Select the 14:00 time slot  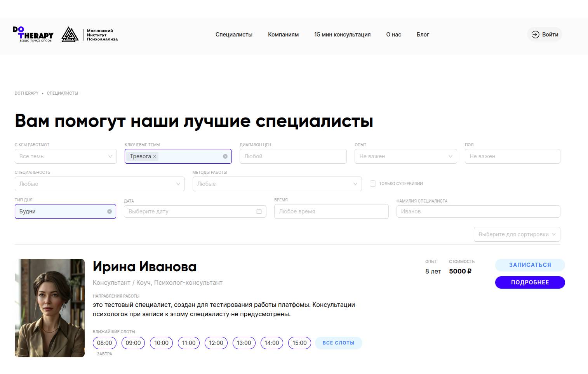coord(272,343)
